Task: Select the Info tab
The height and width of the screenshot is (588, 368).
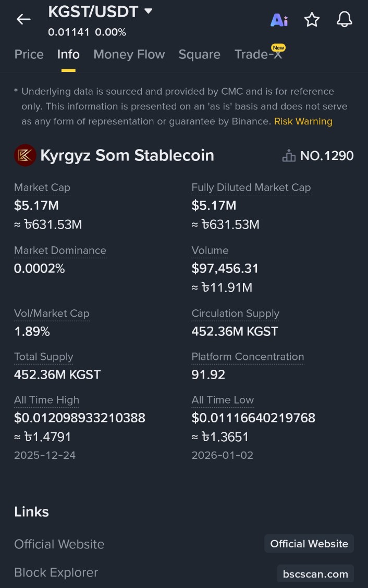Action: 68,54
